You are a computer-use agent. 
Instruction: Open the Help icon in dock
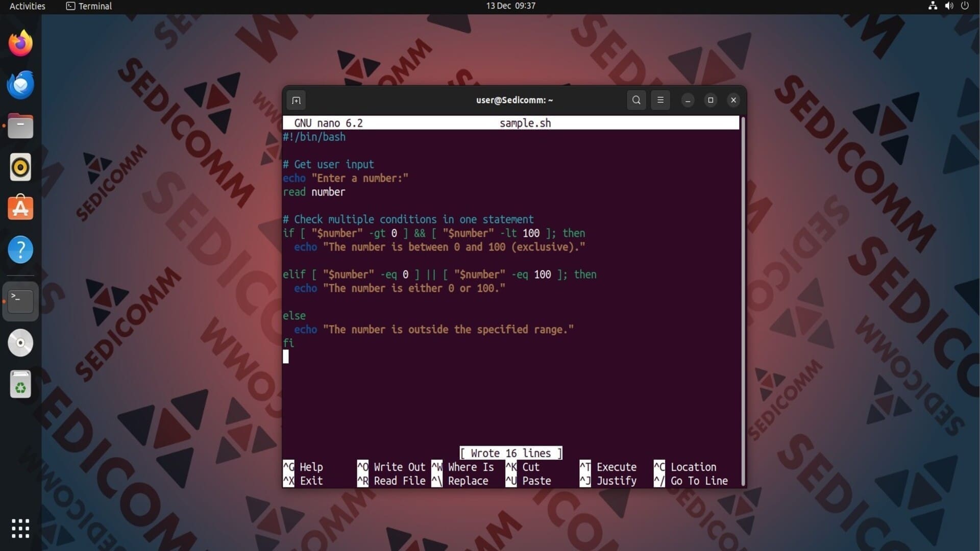[20, 249]
